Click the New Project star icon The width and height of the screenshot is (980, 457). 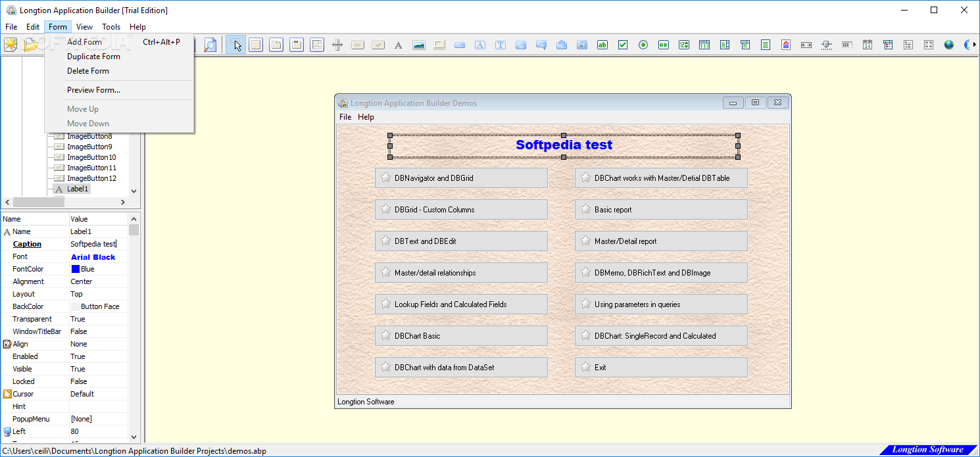coord(11,45)
